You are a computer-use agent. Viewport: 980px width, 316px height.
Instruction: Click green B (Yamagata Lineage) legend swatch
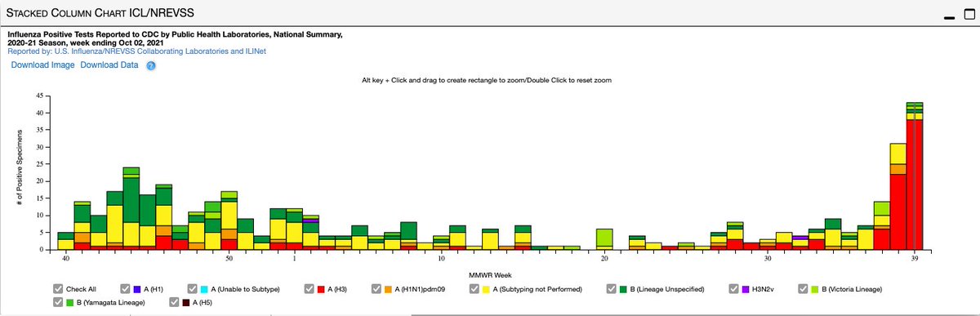click(x=69, y=303)
